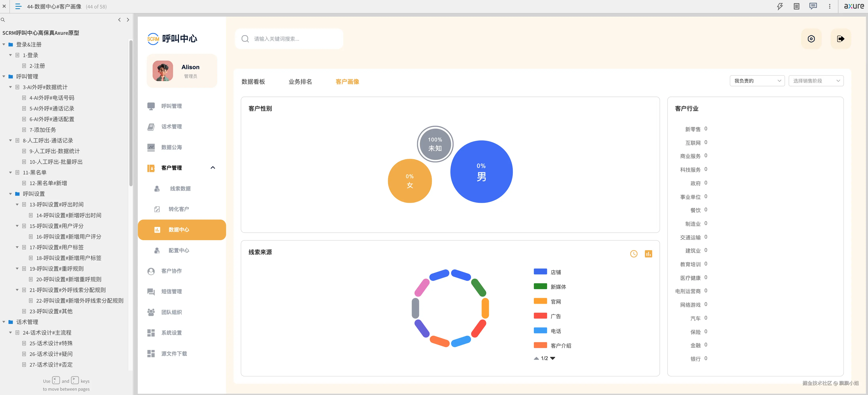This screenshot has height=395, width=868.
Task: Open the Axure comments icon in the top bar
Action: pos(813,6)
